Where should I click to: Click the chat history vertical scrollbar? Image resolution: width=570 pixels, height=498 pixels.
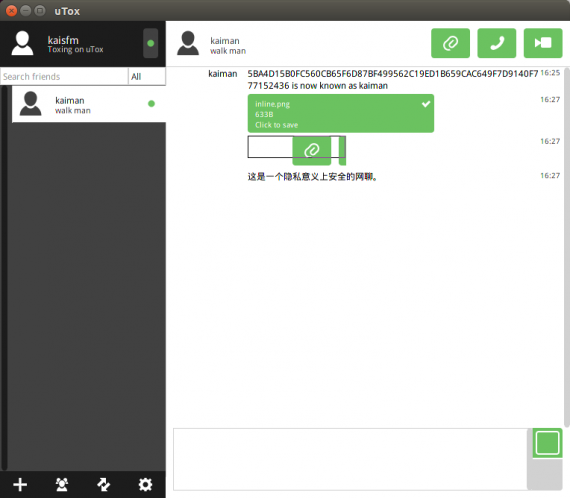pyautogui.click(x=567, y=247)
